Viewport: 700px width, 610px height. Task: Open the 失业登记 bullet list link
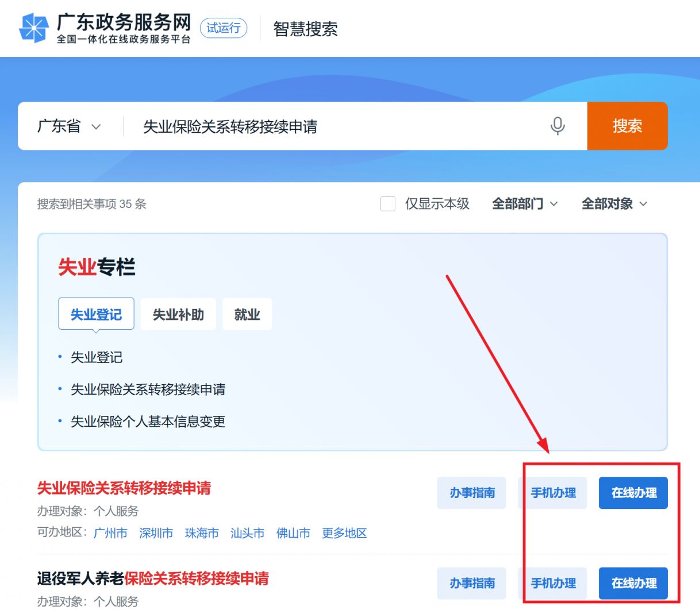[97, 357]
